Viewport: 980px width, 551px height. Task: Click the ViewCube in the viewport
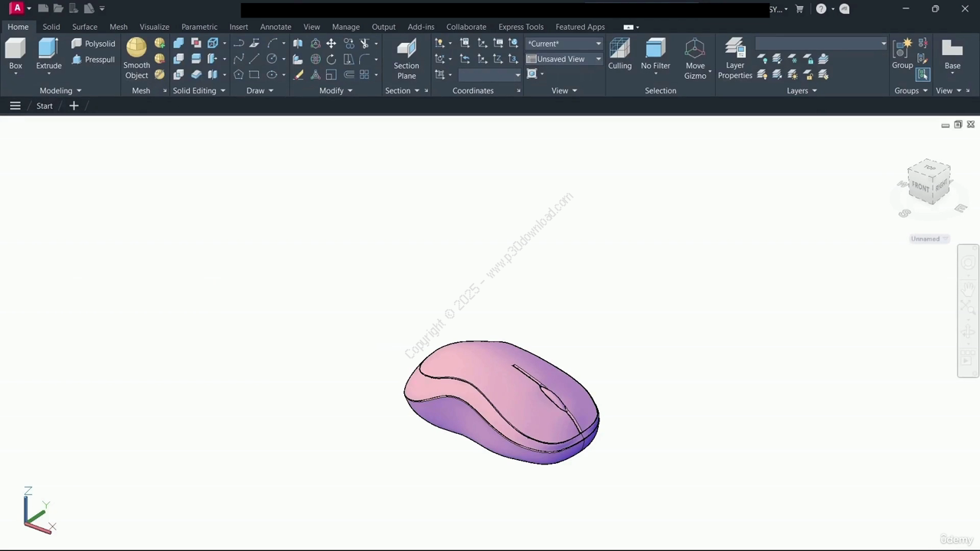[929, 183]
